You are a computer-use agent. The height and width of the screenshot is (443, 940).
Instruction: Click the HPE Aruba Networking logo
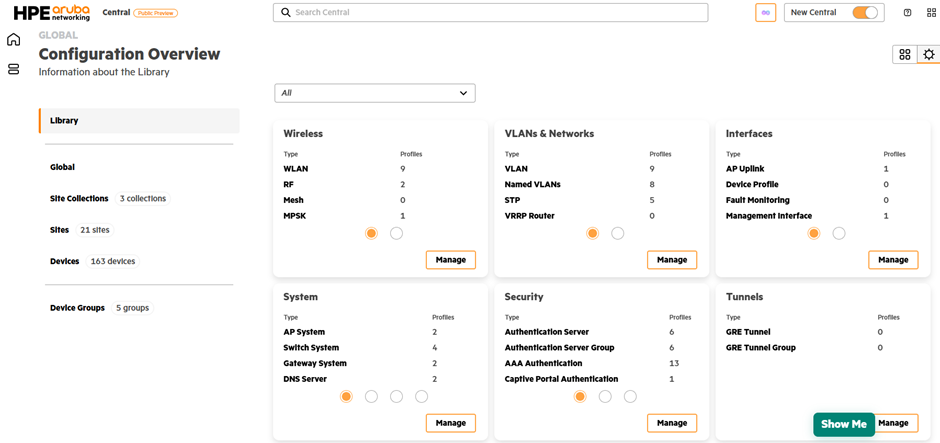tap(50, 13)
